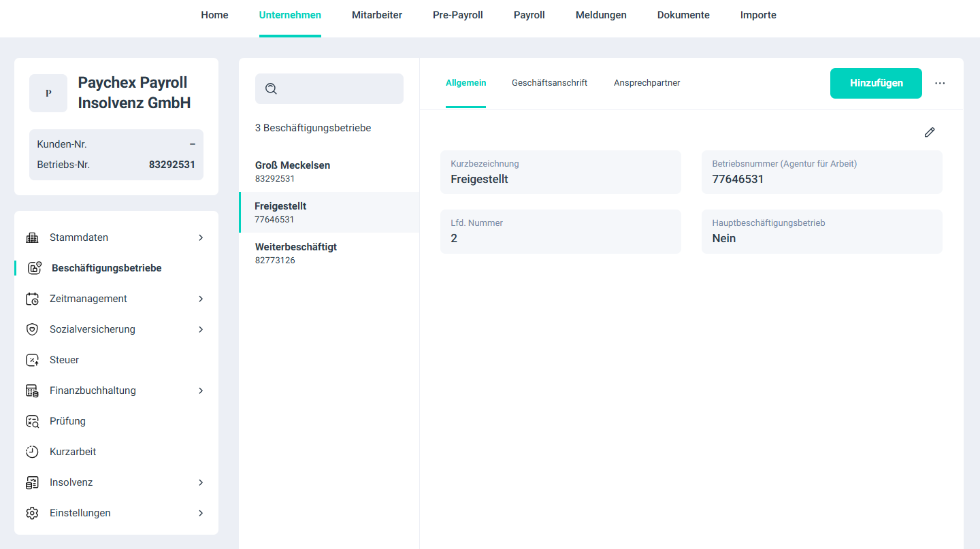980x549 pixels.
Task: Click the company avatar letter P
Action: click(48, 93)
